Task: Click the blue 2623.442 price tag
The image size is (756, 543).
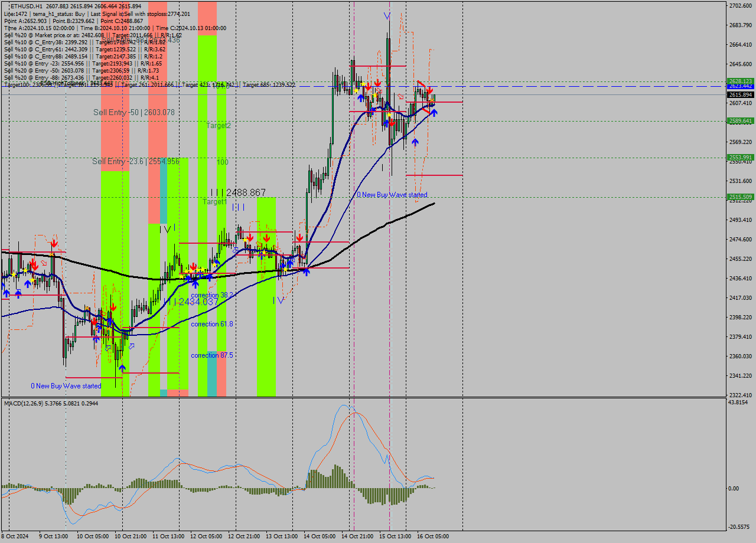Action: (x=740, y=87)
